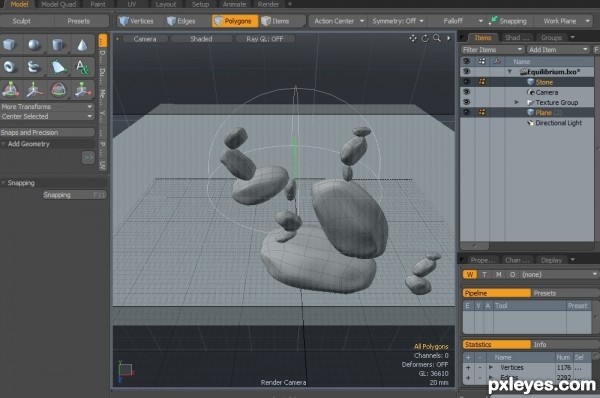This screenshot has height=398, width=600.
Task: Open the Shaded viewport style selector
Action: [201, 39]
